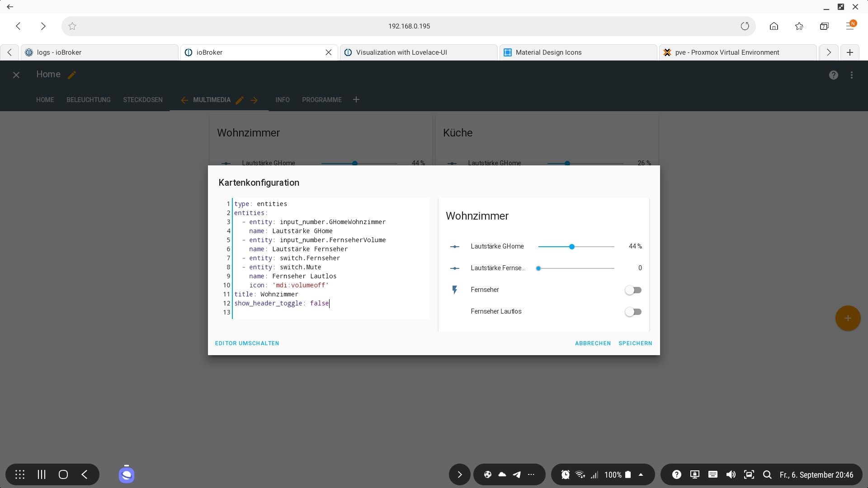Open browser home icon
The image size is (868, 488).
774,26
